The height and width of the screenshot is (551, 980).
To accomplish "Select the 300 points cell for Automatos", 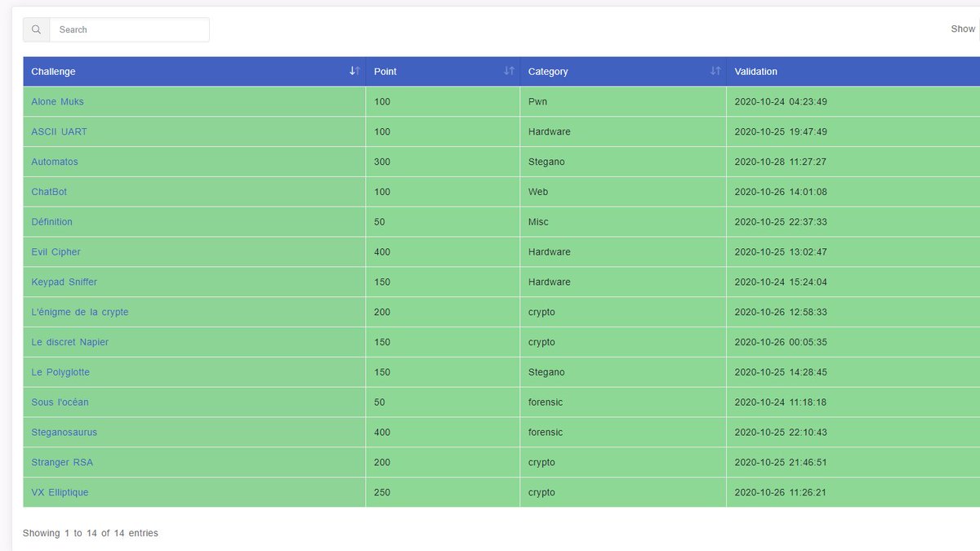I will point(443,162).
